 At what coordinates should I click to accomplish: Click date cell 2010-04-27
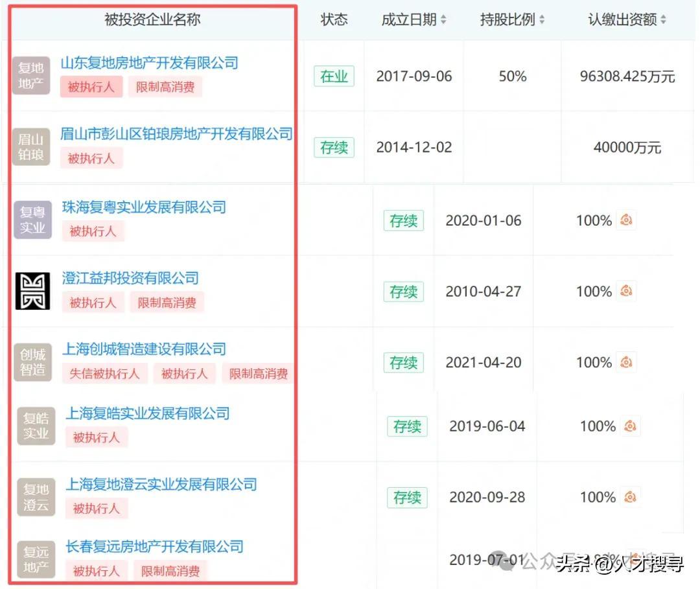point(484,292)
